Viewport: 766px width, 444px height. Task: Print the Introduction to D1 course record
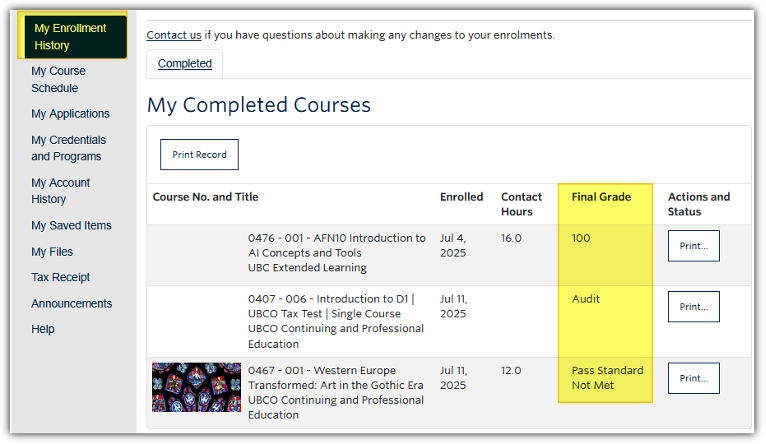click(x=693, y=307)
